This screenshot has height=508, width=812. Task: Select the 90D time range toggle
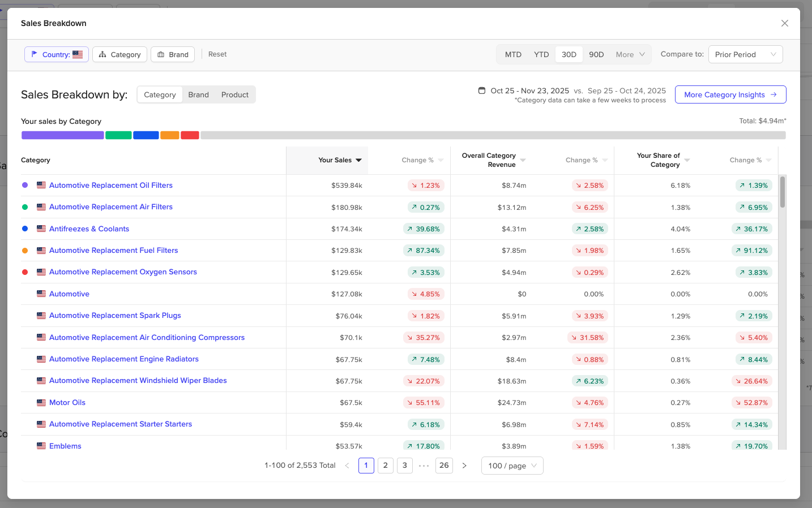click(x=596, y=54)
